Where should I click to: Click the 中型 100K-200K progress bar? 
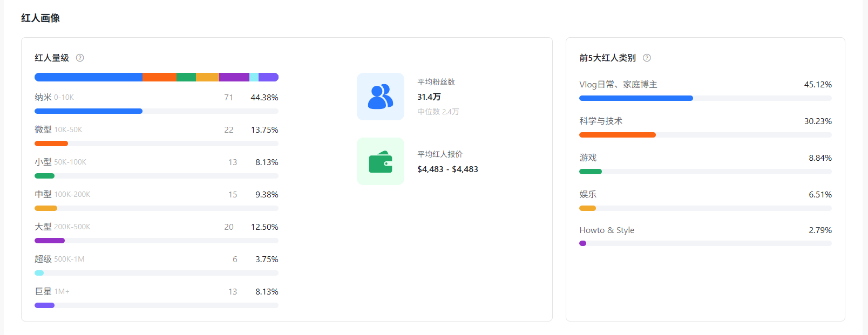pyautogui.click(x=157, y=208)
